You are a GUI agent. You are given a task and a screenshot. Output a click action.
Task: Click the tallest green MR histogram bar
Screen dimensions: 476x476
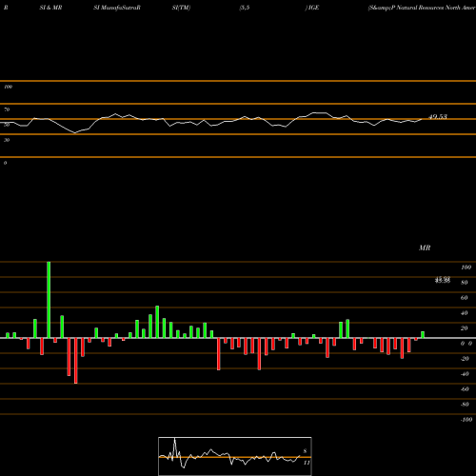49,300
